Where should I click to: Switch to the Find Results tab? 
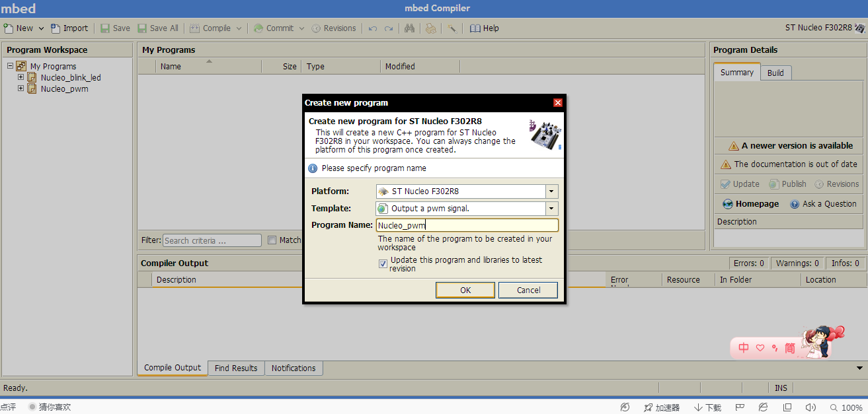(x=236, y=368)
